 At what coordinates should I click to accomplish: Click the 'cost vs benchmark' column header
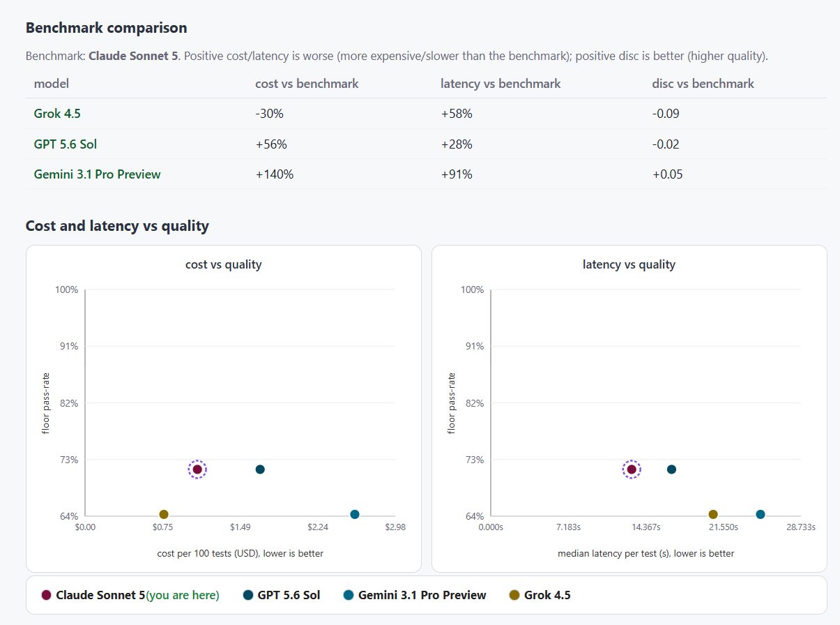point(307,84)
